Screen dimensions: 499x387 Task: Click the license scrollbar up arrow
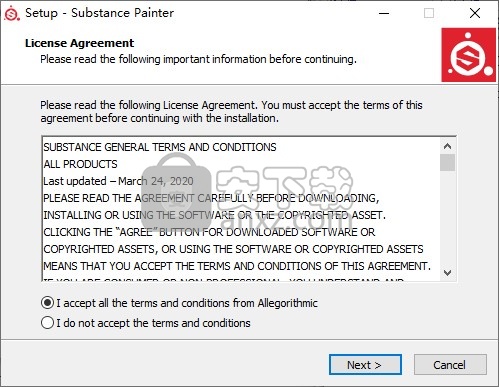(x=447, y=146)
